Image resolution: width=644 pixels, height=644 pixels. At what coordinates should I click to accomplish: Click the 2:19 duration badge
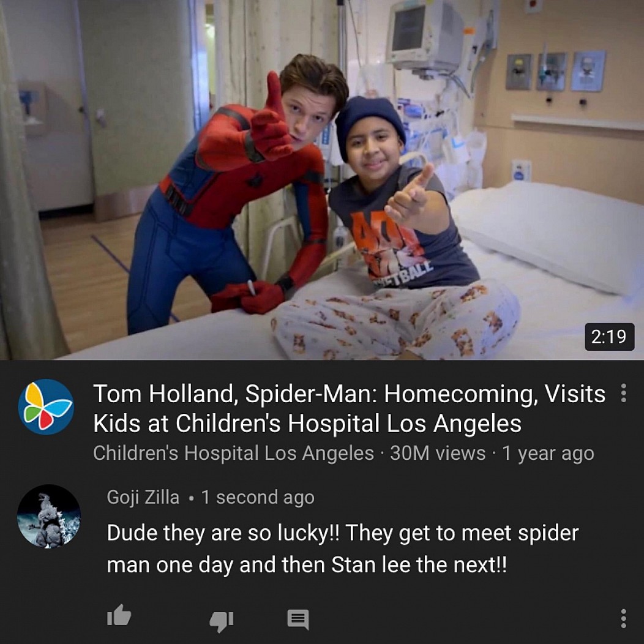[x=609, y=337]
